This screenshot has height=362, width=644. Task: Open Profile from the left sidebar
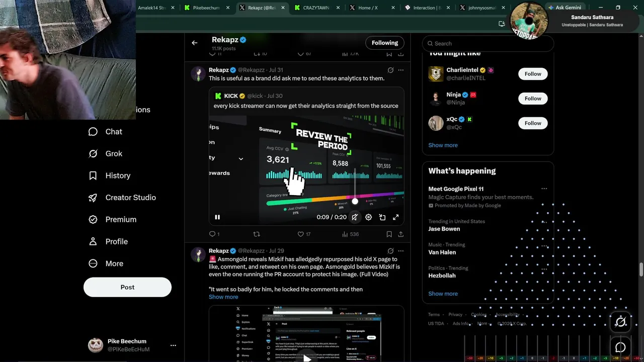[x=108, y=241]
